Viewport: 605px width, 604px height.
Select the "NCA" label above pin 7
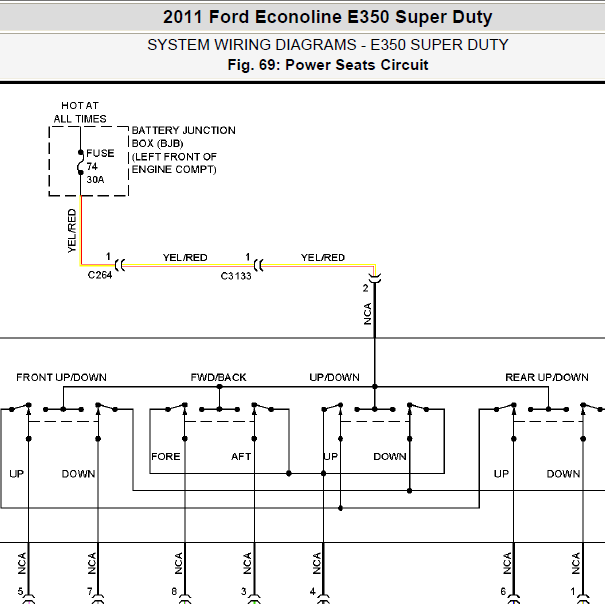coord(91,563)
